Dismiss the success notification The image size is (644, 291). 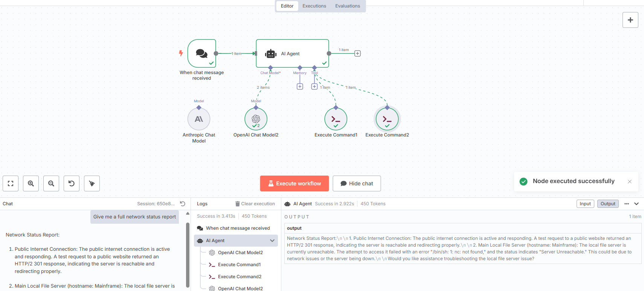pos(630,182)
